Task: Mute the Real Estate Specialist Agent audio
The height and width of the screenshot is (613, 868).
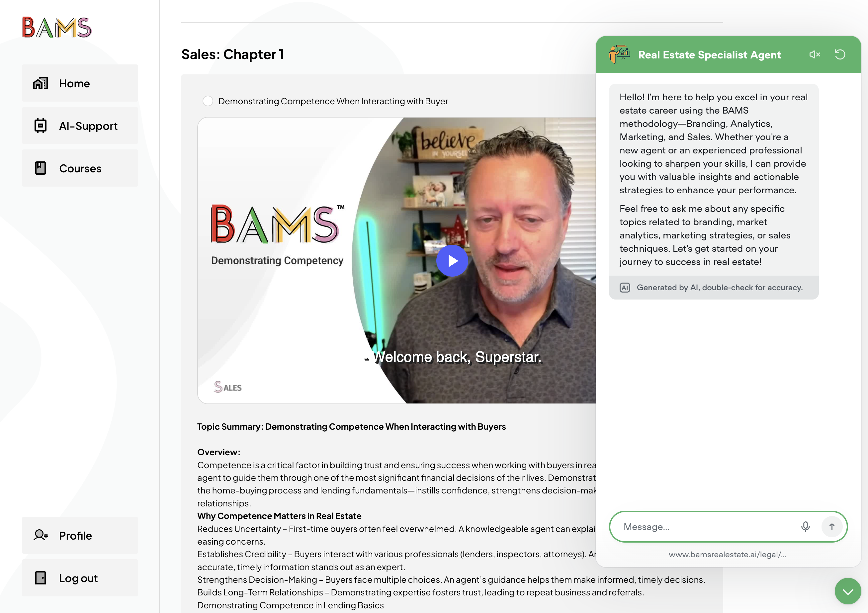Action: point(815,54)
